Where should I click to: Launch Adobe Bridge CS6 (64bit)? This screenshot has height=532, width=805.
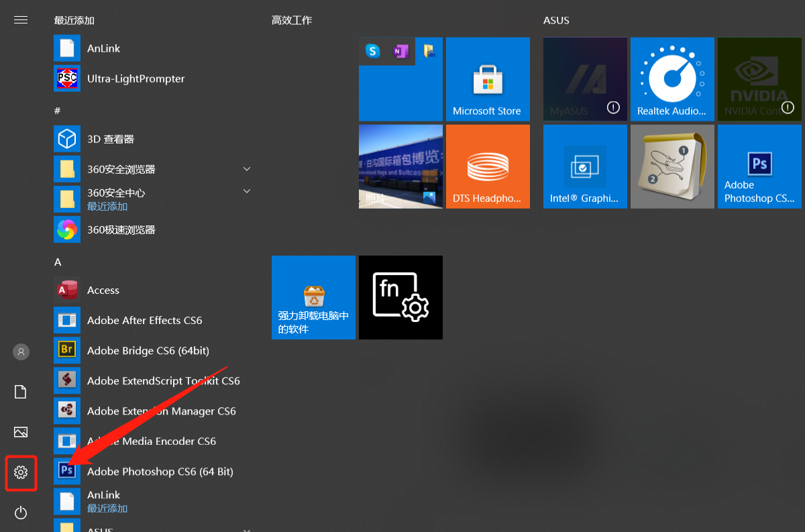pyautogui.click(x=154, y=350)
